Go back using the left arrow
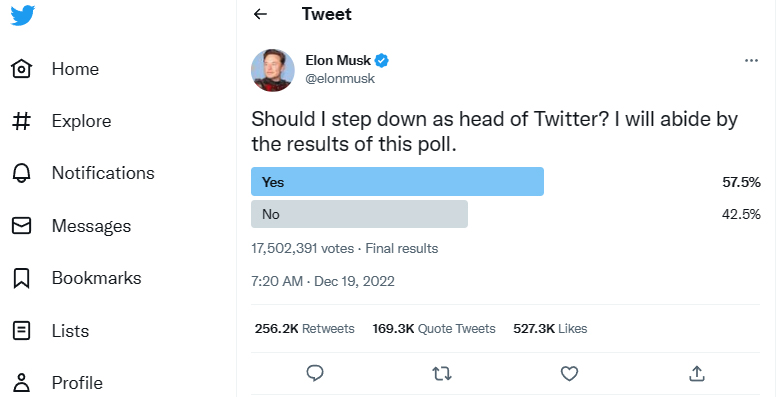The height and width of the screenshot is (397, 777). (260, 14)
